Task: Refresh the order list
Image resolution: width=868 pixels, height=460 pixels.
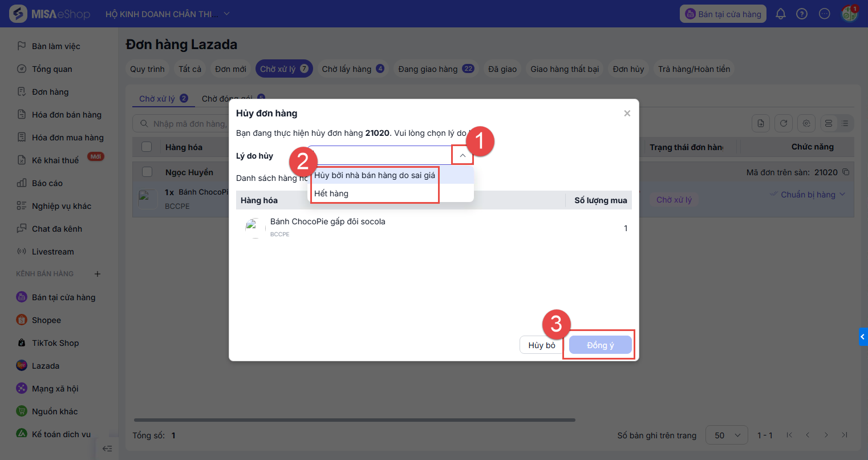Action: coord(784,123)
